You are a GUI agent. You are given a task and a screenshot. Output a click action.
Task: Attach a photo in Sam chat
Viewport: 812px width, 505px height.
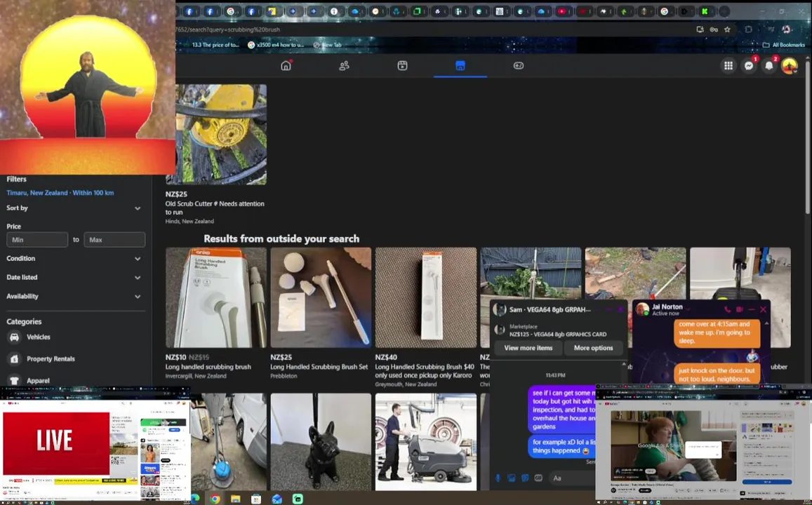(x=511, y=478)
